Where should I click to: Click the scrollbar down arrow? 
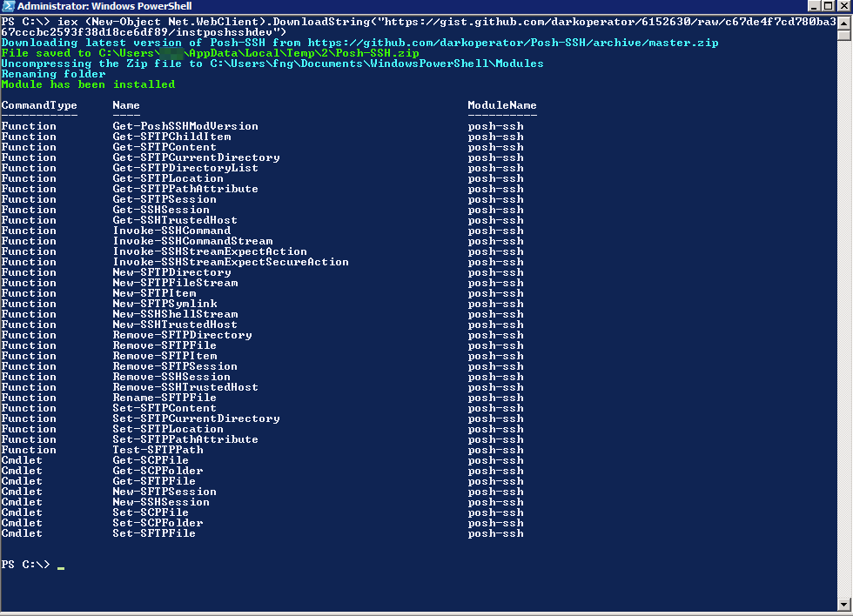(843, 604)
